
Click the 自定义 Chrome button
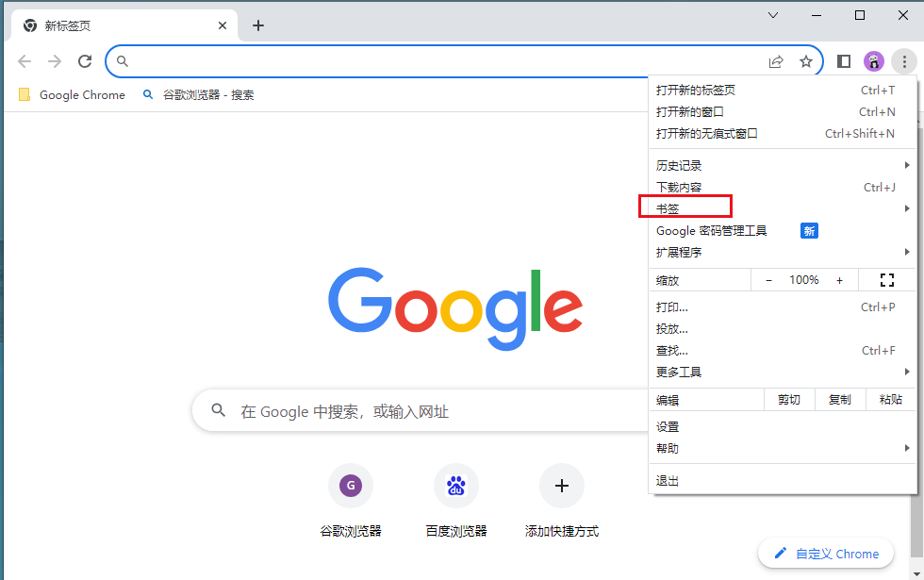coord(826,554)
